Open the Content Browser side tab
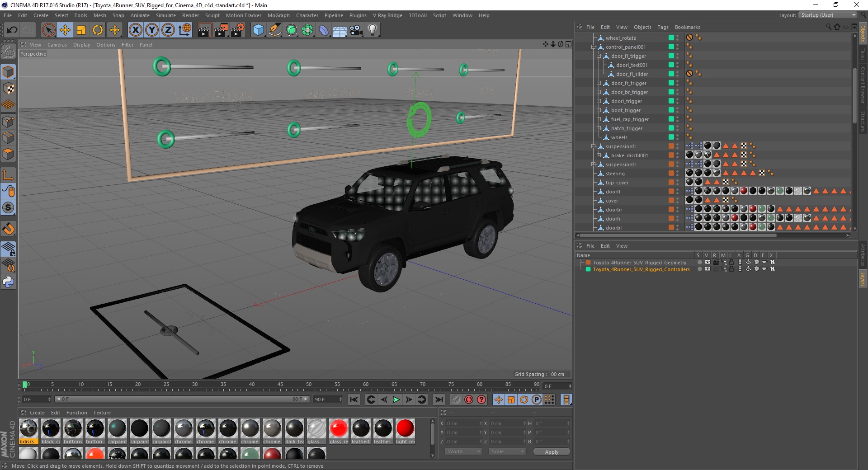This screenshot has width=868, height=470. [x=863, y=85]
